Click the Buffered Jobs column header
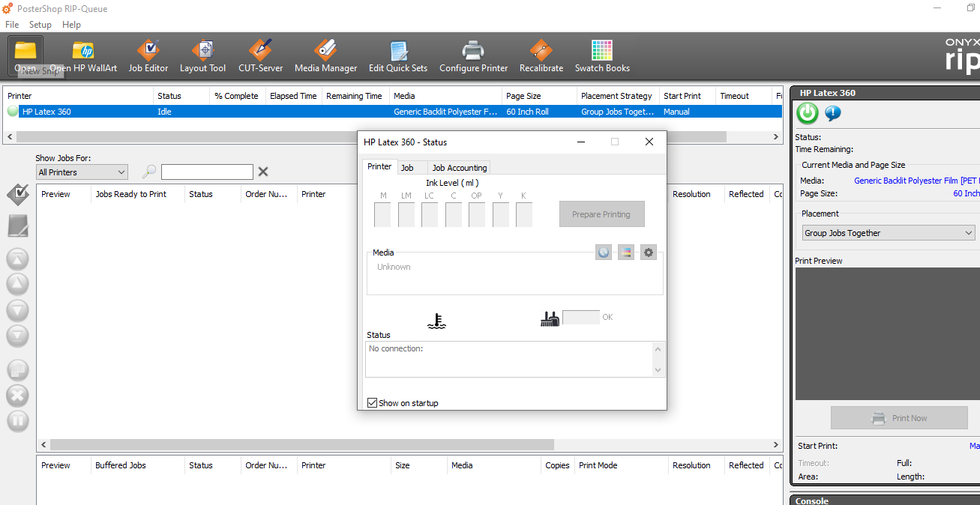Screen dimensions: 980x505 point(138,465)
